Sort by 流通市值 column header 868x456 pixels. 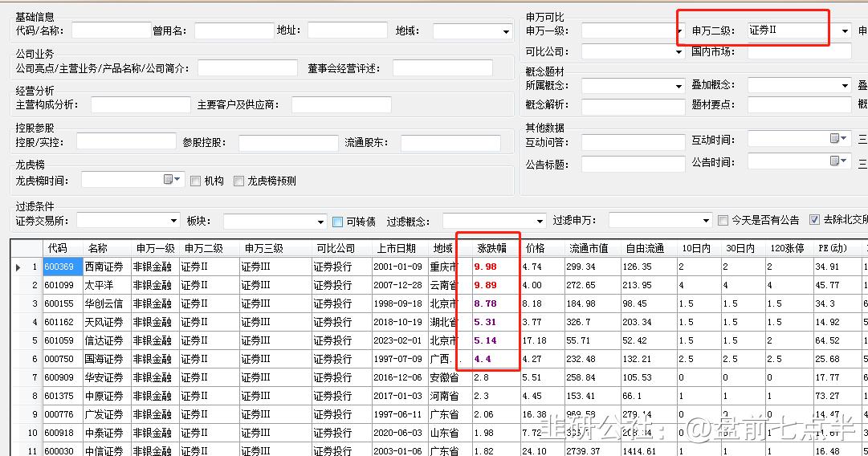593,249
